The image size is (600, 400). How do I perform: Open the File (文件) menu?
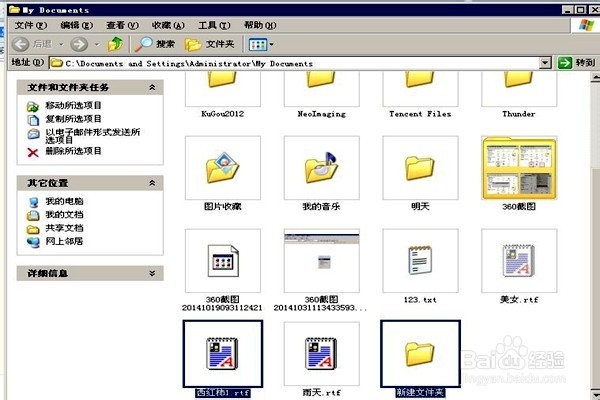31,25
